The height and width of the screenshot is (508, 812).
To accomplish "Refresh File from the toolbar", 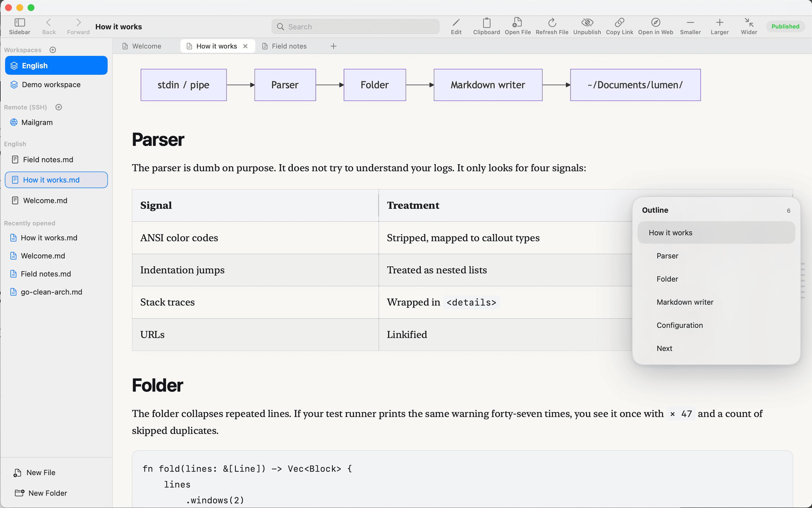I will pyautogui.click(x=552, y=26).
